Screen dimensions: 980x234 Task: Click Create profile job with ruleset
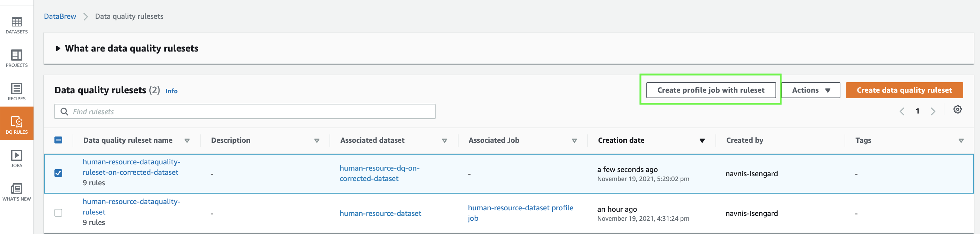pos(711,91)
